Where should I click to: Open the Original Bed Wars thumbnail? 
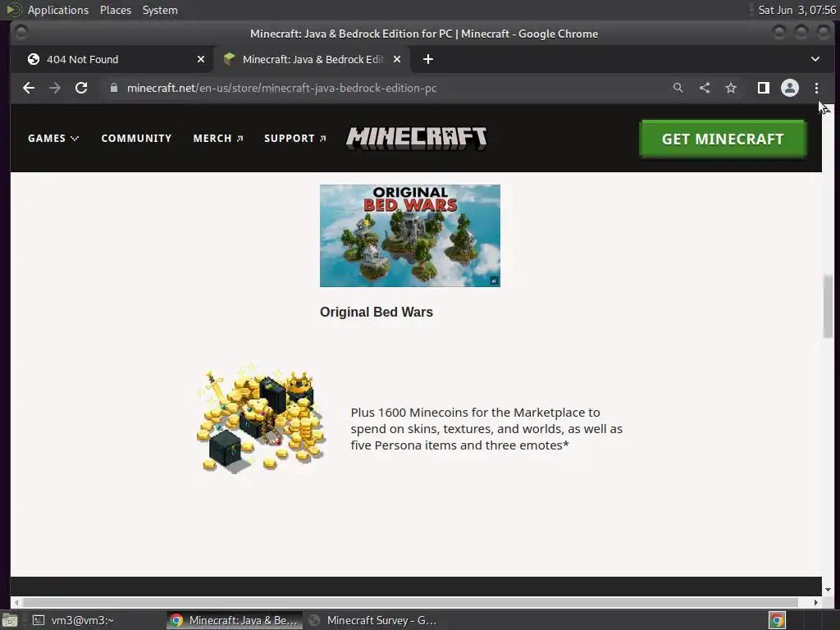(410, 235)
